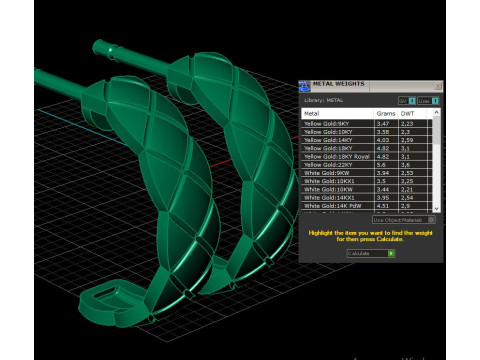Viewport: 480px width, 360px height.
Task: Click the Metal column header
Action: (337, 114)
